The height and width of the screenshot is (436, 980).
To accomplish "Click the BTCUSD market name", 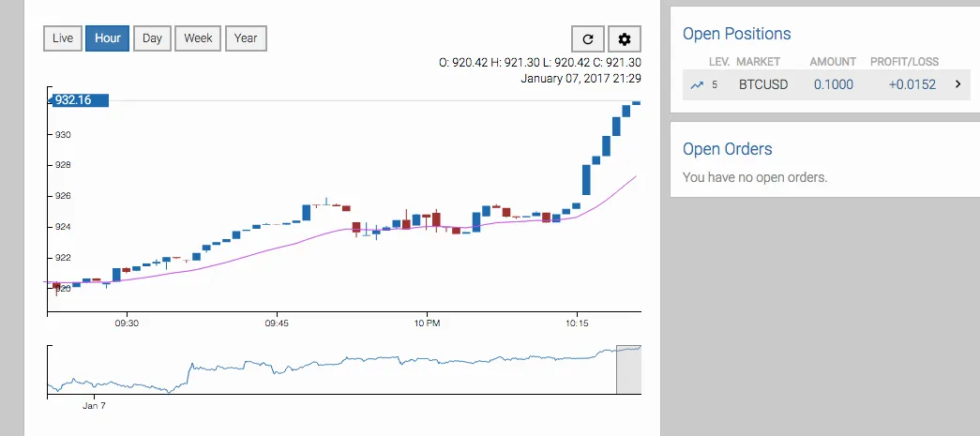I will pyautogui.click(x=763, y=85).
